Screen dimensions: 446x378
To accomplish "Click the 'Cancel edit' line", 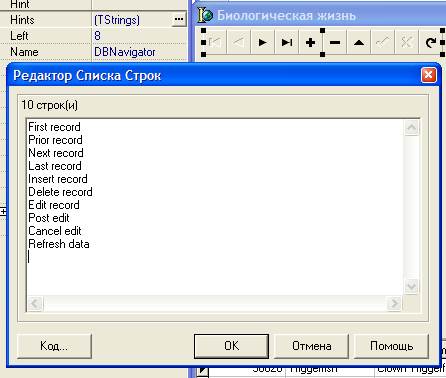I will [x=55, y=231].
